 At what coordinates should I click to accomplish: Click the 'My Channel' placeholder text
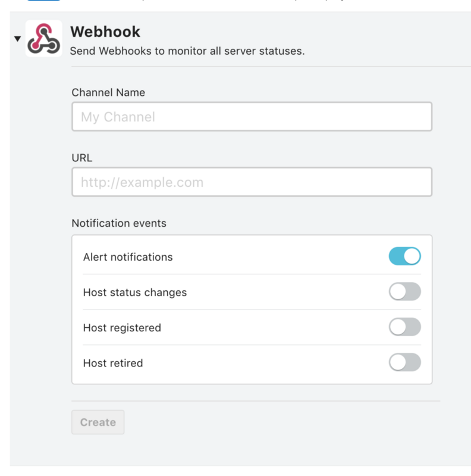click(x=118, y=117)
